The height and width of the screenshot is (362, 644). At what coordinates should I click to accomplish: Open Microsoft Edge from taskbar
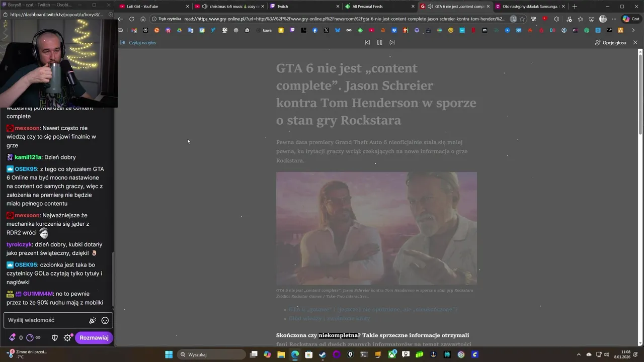tap(295, 354)
